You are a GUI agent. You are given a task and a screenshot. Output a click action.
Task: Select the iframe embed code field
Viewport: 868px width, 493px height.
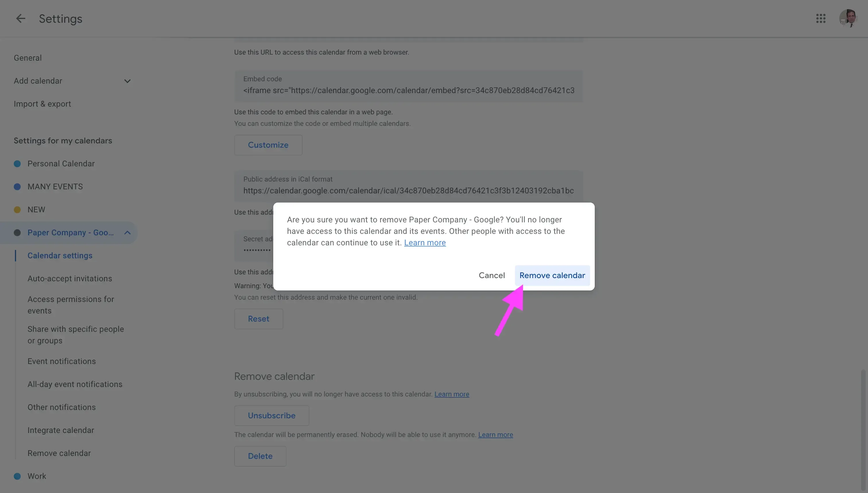pos(408,90)
